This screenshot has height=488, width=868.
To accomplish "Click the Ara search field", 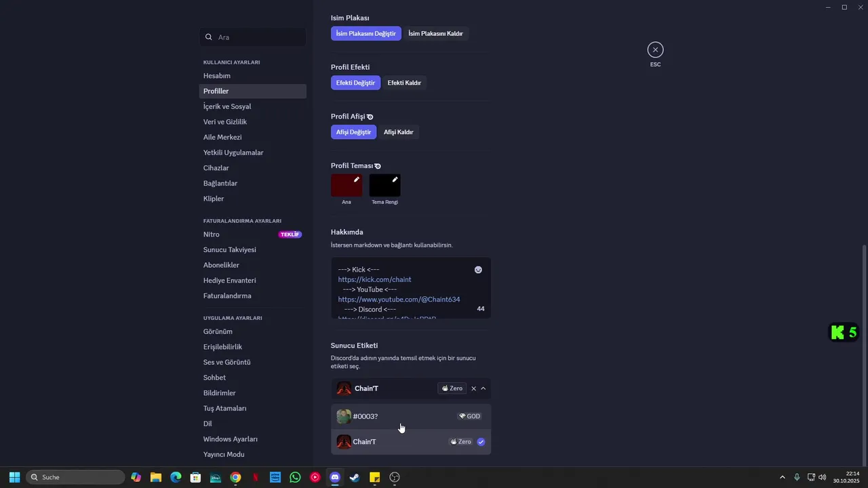I will (253, 37).
